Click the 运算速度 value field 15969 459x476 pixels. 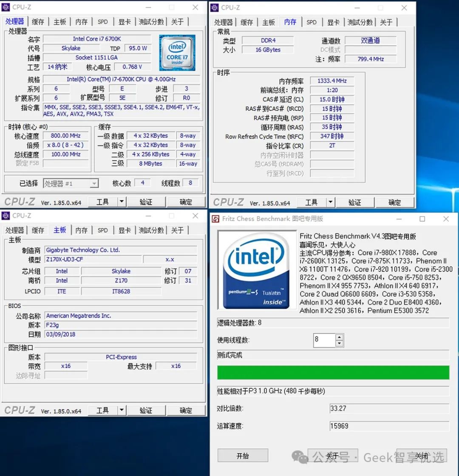click(389, 426)
